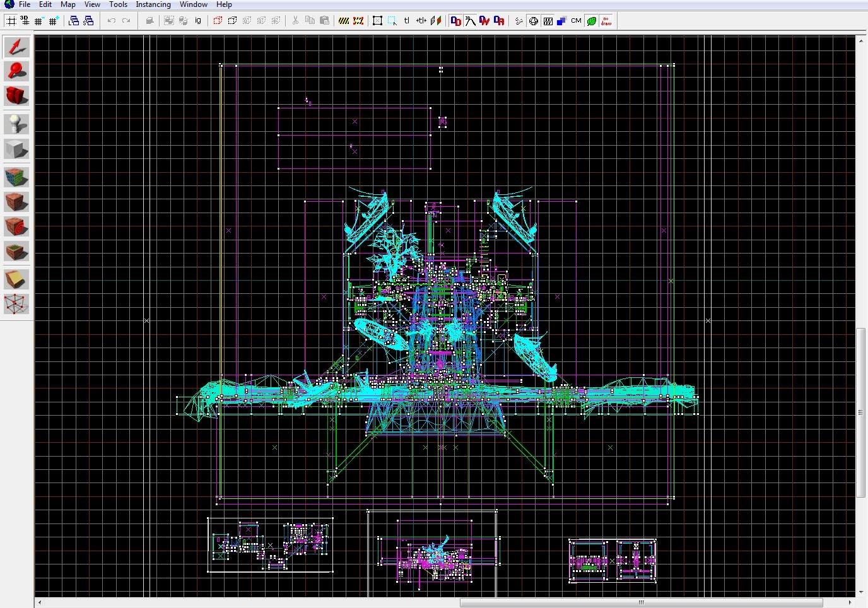This screenshot has width=868, height=608.
Task: Select the Apply Decals tool
Action: pyautogui.click(x=16, y=226)
